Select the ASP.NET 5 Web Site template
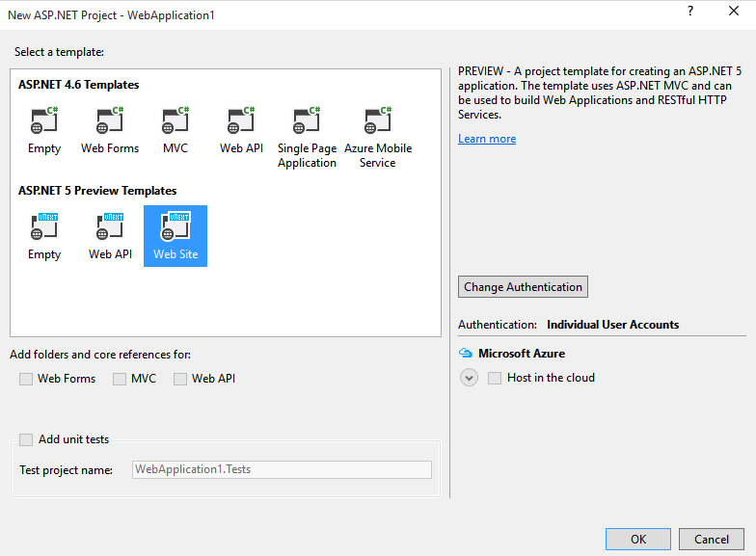This screenshot has width=756, height=556. click(x=175, y=227)
